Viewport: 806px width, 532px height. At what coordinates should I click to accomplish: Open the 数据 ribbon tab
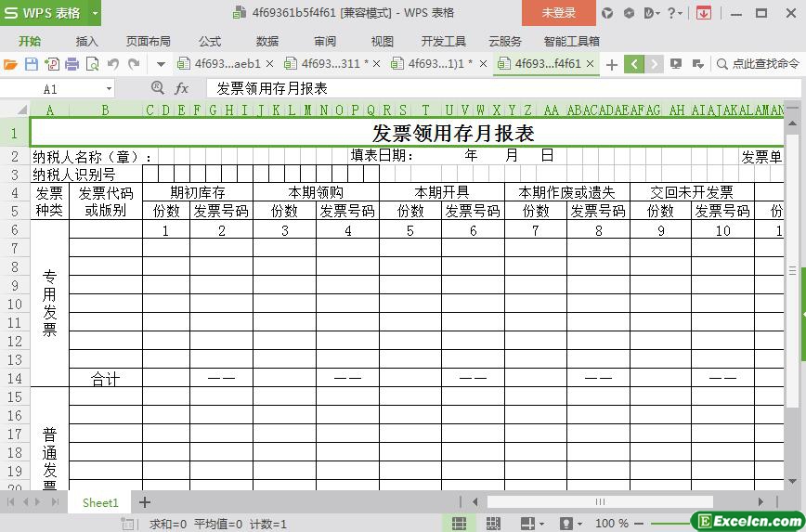(267, 41)
